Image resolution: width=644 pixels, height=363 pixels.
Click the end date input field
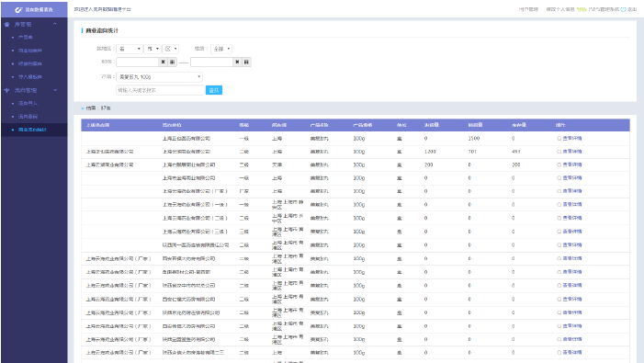211,62
